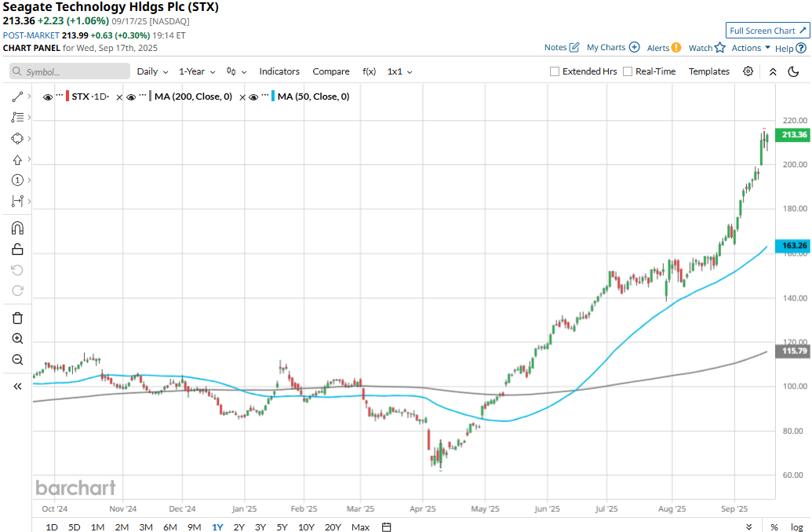Select the 1Y time range
The width and height of the screenshot is (812, 532).
click(x=217, y=527)
